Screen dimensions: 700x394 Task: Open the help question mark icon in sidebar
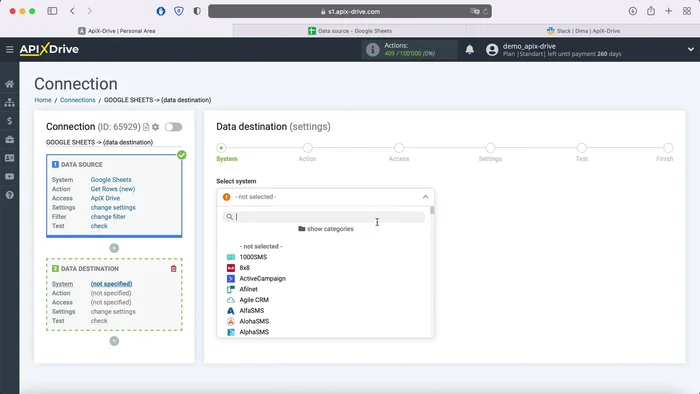(x=9, y=195)
